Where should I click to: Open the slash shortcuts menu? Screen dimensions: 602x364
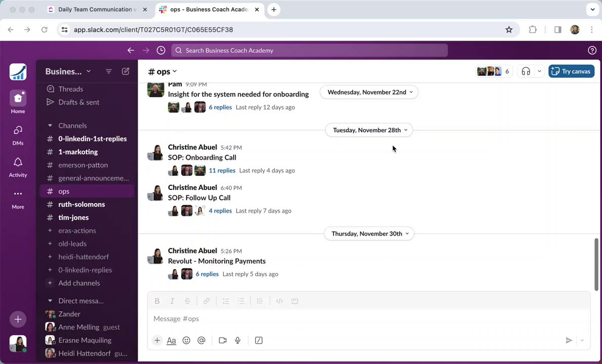pos(259,340)
